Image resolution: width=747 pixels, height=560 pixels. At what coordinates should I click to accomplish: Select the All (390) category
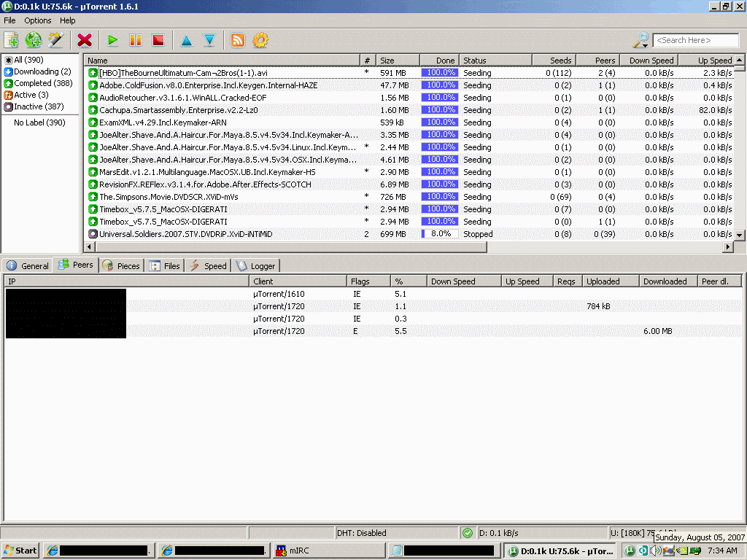pyautogui.click(x=24, y=60)
